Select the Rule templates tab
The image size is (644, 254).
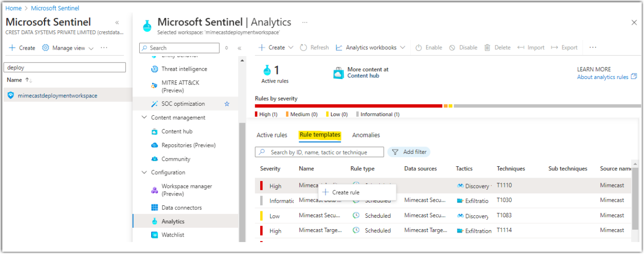(x=320, y=135)
